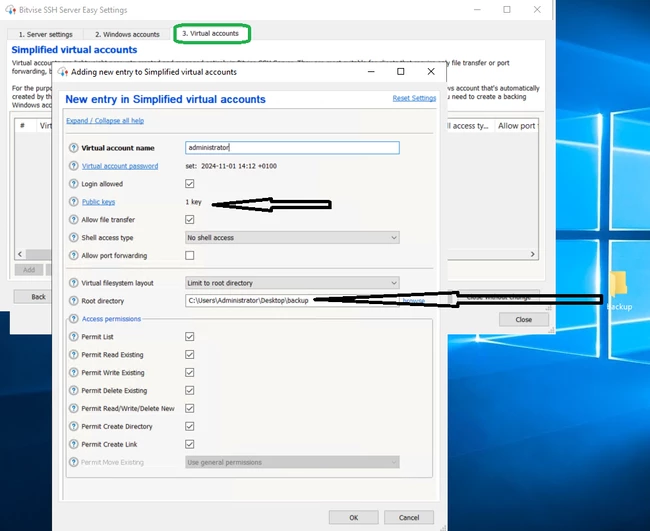Screen dimensions: 650x531
Task: Click Virtual account name input field
Action: tap(292, 148)
